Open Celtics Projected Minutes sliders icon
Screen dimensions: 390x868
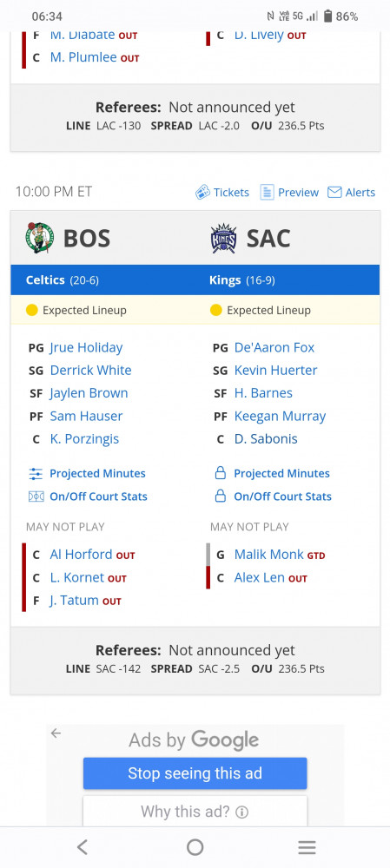tap(36, 474)
